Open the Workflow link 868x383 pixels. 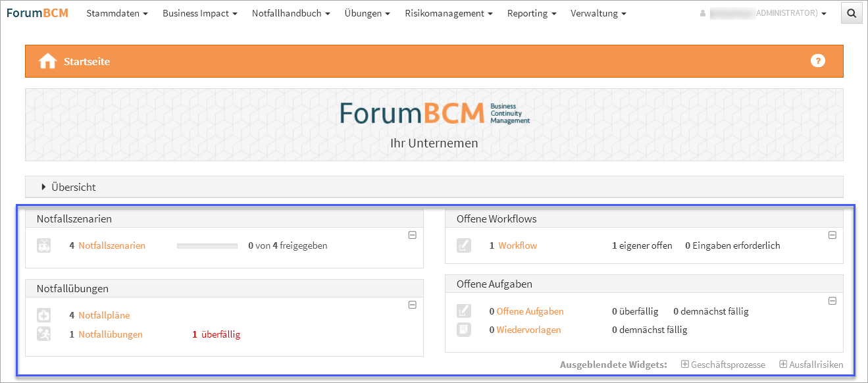pyautogui.click(x=517, y=245)
